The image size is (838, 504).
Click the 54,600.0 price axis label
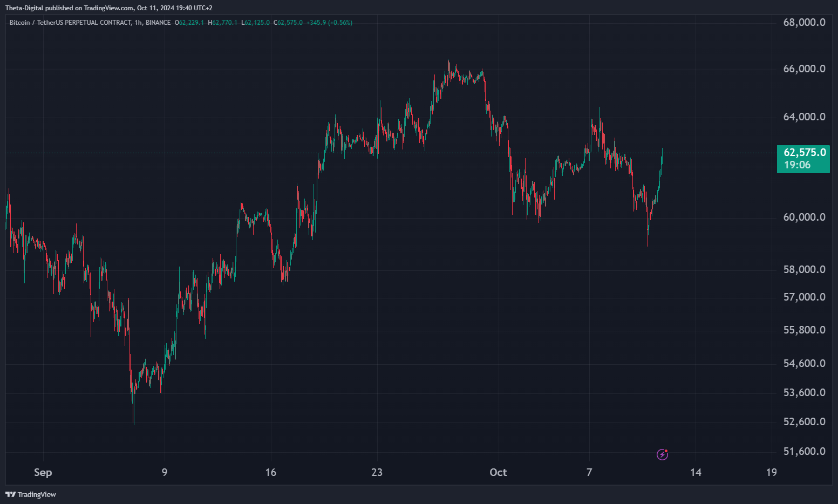tap(804, 364)
